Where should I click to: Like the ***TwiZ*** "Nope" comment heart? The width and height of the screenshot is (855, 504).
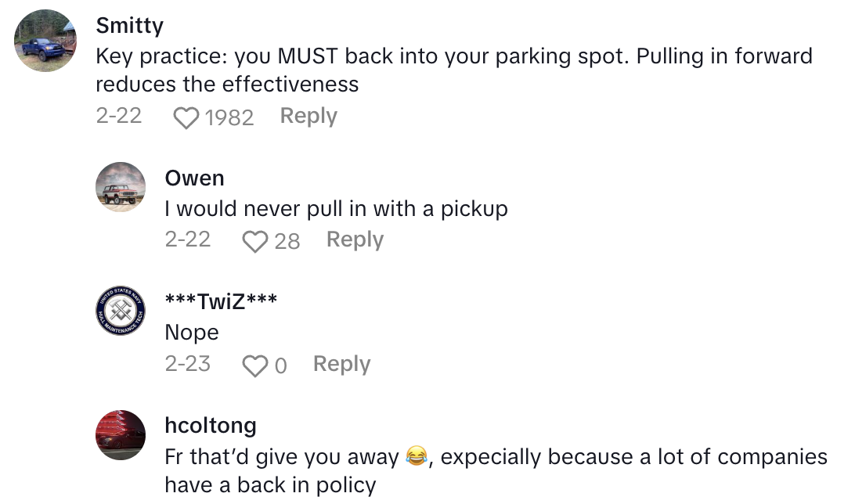pos(254,365)
